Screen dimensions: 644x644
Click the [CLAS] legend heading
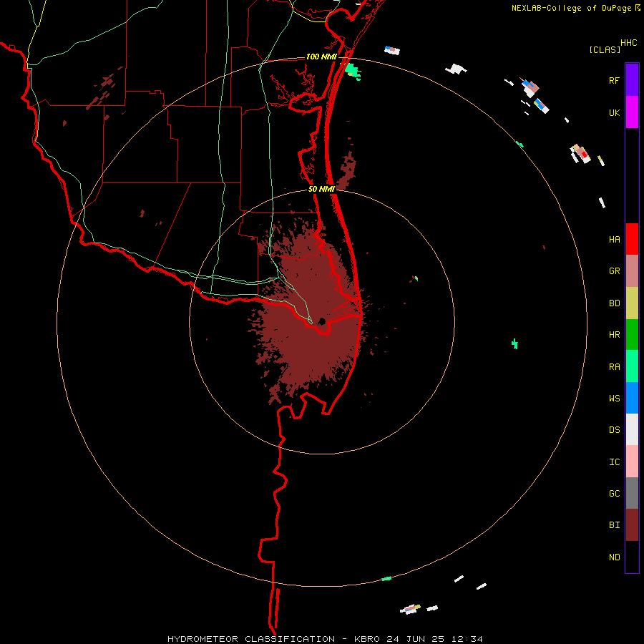[605, 49]
